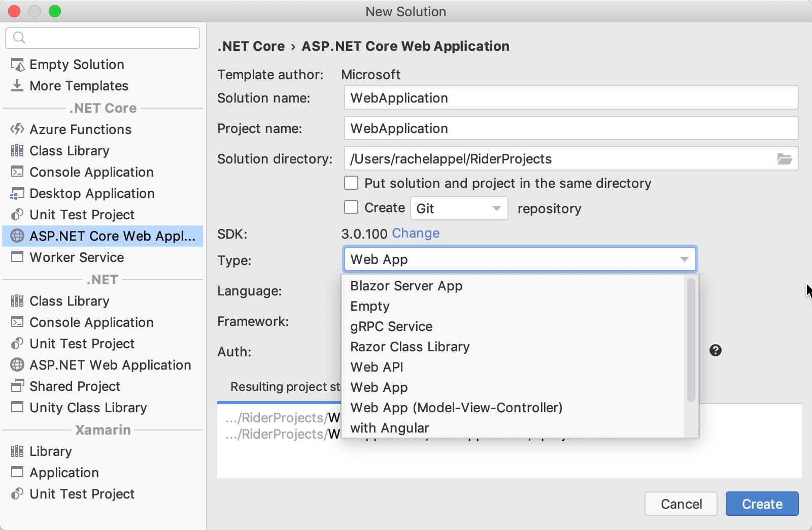Browse for solution directory folder icon
The height and width of the screenshot is (530, 812).
[785, 159]
